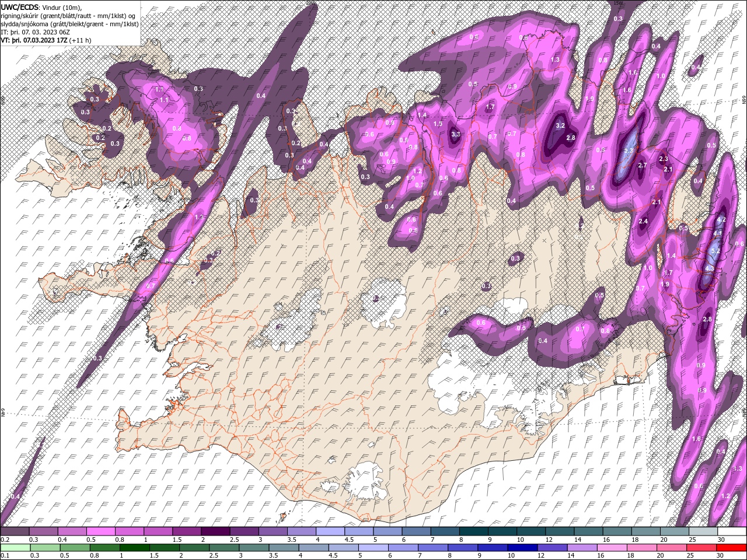747x560 pixels.
Task: Click the 'Vindur (10m)' label
Action: point(61,7)
